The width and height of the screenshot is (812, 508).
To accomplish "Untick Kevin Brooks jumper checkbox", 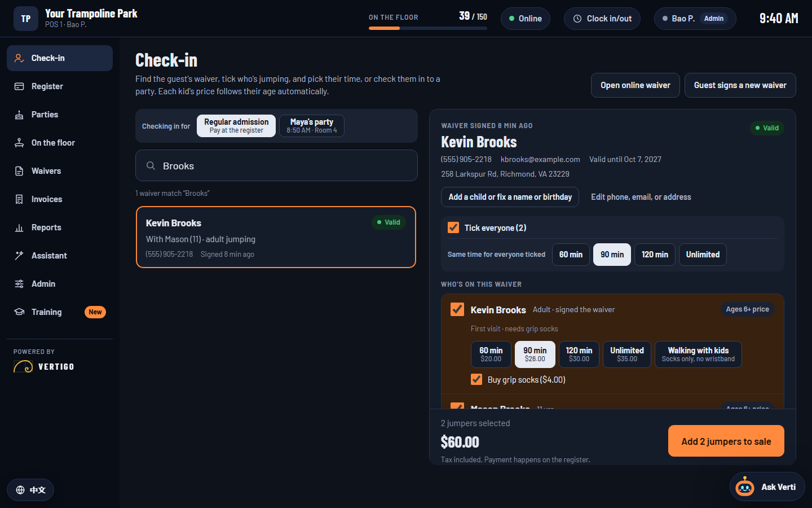I will pyautogui.click(x=457, y=309).
